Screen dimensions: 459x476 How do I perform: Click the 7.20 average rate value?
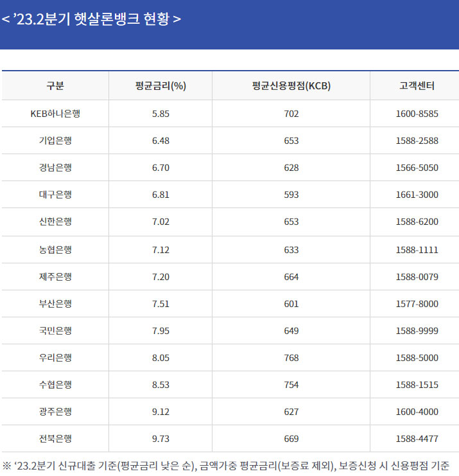(160, 277)
